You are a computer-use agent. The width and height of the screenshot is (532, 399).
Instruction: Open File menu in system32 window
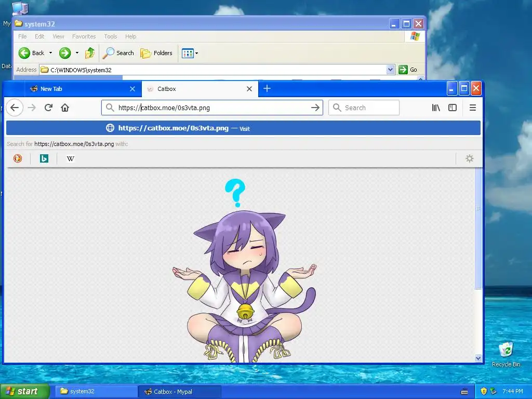click(x=22, y=36)
